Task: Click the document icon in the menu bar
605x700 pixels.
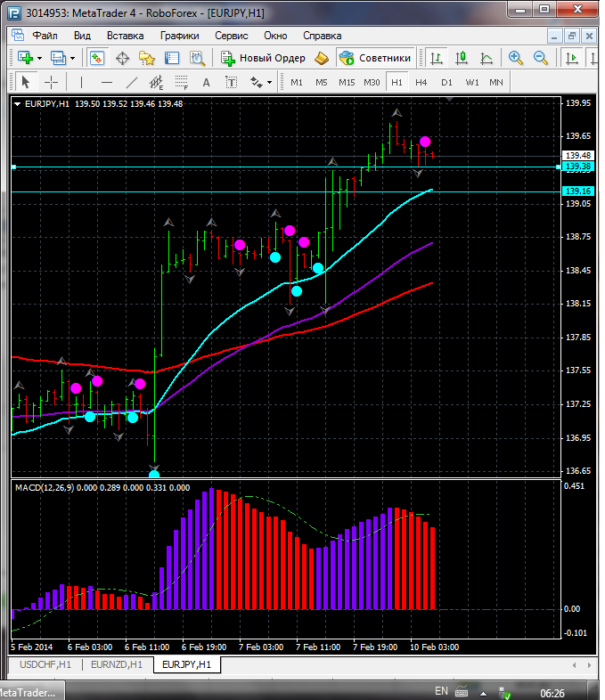Action: pos(18,36)
